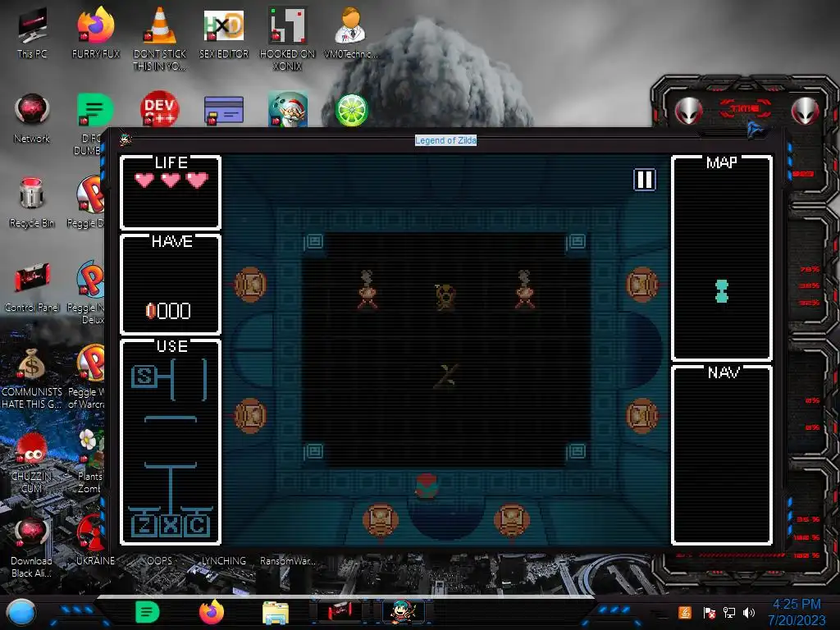The height and width of the screenshot is (630, 840).
Task: Click the Legend of Zilda window title
Action: pyautogui.click(x=445, y=140)
